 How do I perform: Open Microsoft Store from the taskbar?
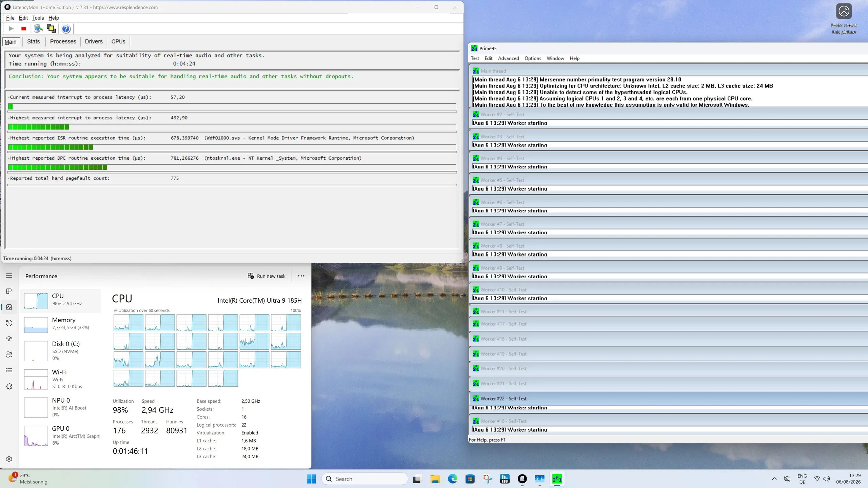tap(470, 479)
